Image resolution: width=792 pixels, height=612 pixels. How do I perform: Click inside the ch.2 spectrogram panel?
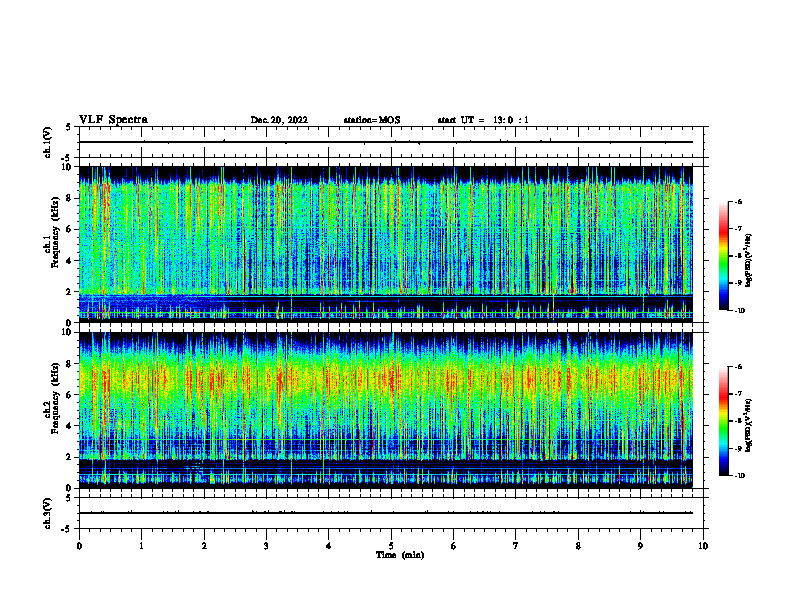[386, 410]
